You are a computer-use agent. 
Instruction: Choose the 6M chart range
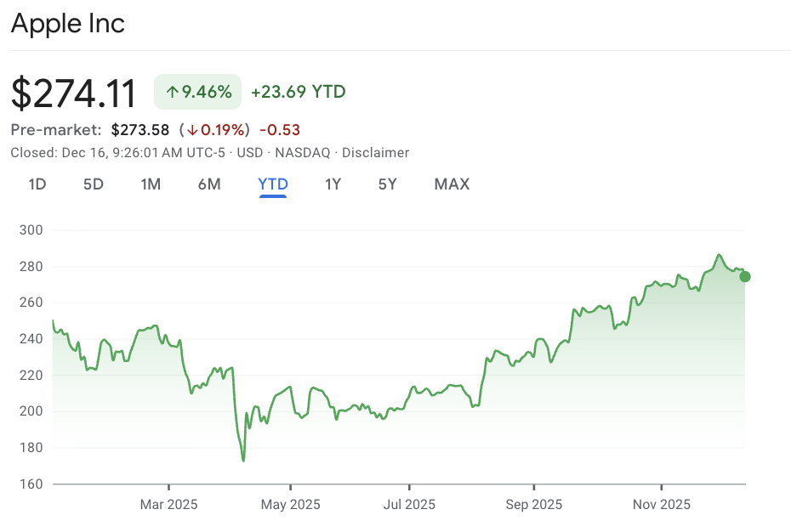click(x=209, y=184)
